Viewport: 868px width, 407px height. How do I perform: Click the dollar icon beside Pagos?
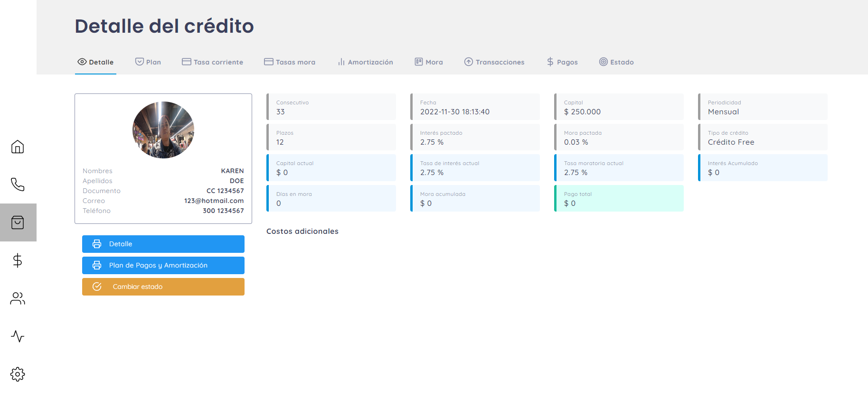550,62
